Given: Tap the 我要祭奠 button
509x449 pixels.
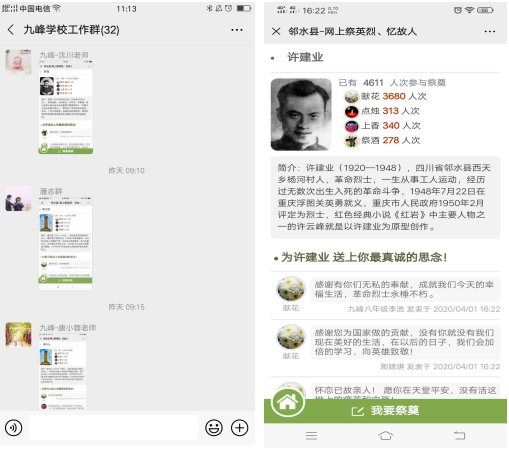Looking at the screenshot, I should [386, 411].
